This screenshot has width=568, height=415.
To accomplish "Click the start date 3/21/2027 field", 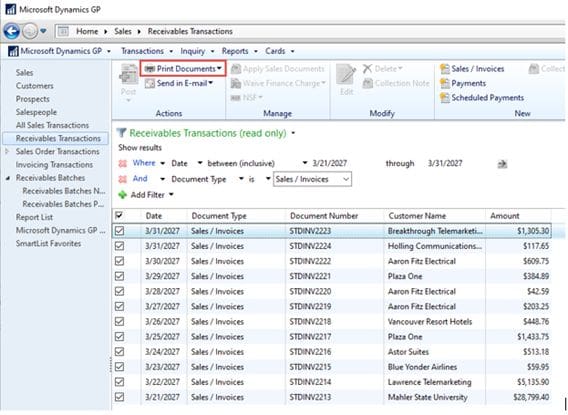I will (330, 163).
